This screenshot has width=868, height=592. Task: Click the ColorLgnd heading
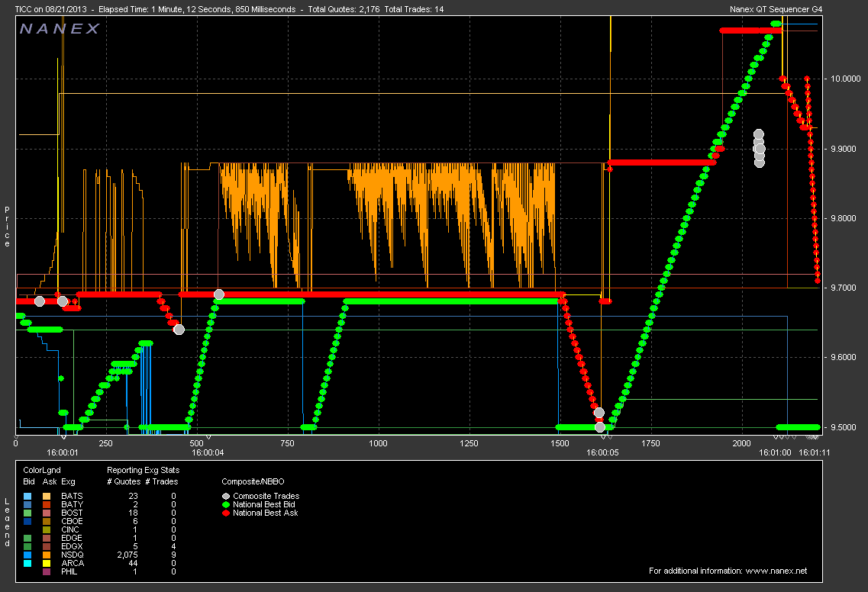tap(42, 470)
